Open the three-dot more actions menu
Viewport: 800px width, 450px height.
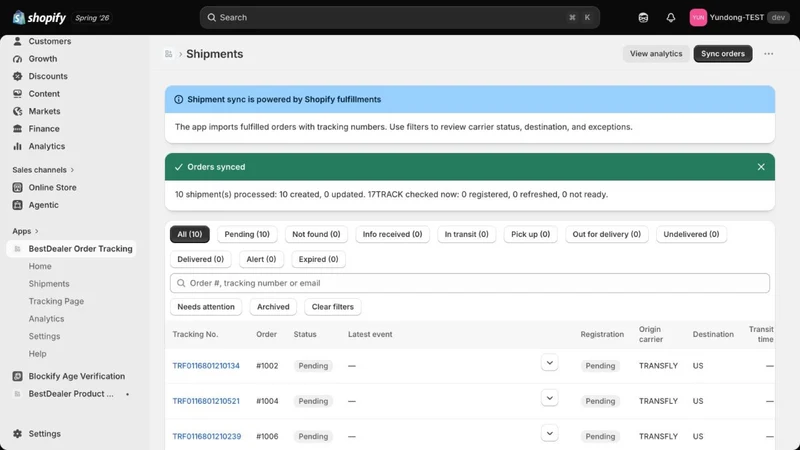tap(768, 54)
